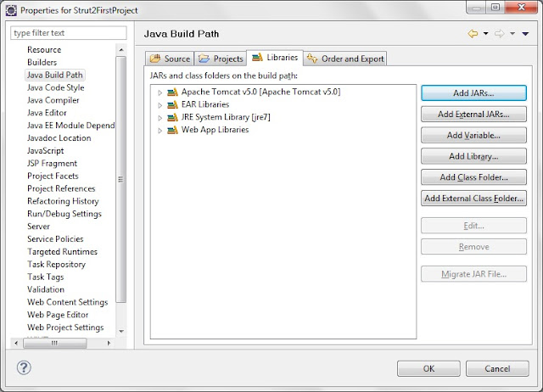Open the forward history dropdown arrow
Image resolution: width=543 pixels, height=392 pixels.
[512, 34]
